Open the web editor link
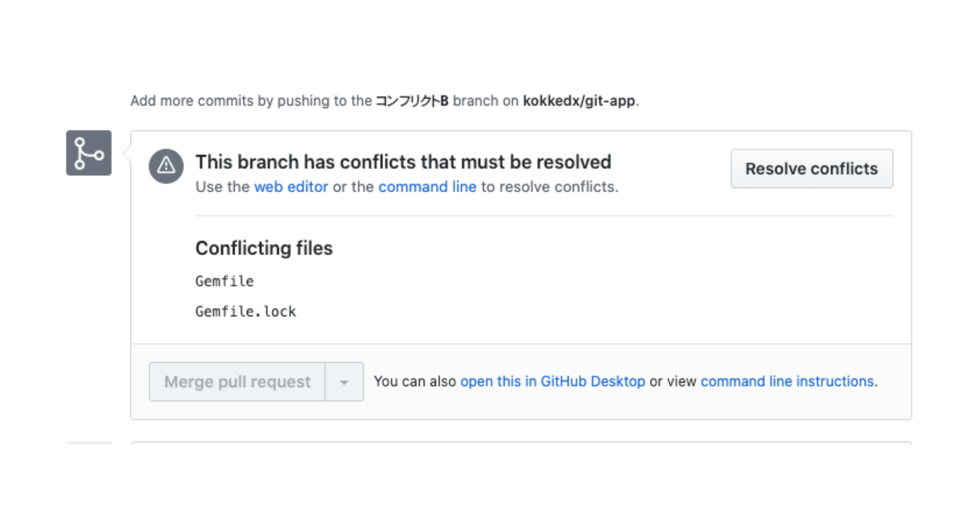Image resolution: width=980 pixels, height=510 pixels. 291,187
